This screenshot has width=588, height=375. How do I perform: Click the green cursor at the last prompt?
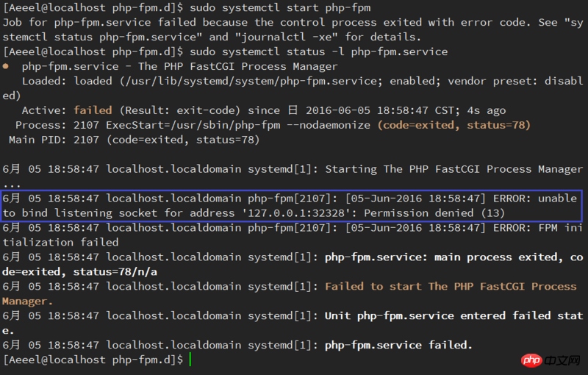tap(190, 360)
